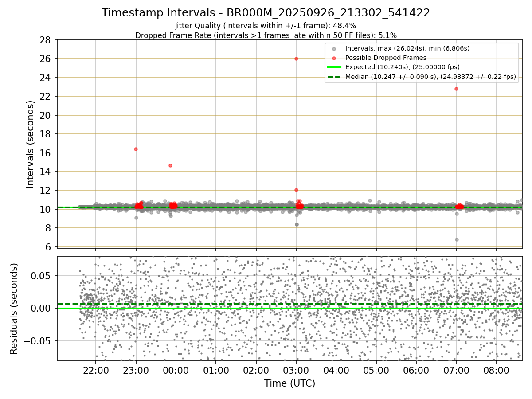
Task: Click the '6' tick on the intervals axis
Action: point(47,247)
